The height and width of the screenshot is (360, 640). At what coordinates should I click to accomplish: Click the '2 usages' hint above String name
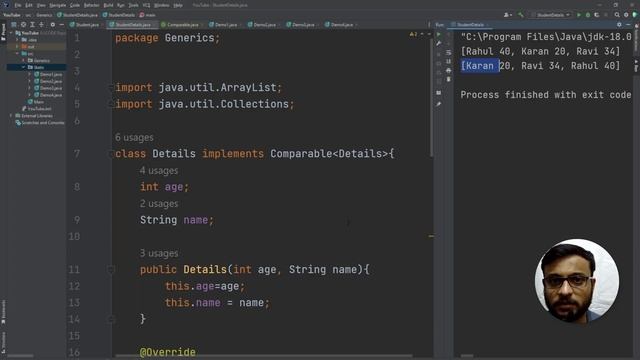pos(159,203)
